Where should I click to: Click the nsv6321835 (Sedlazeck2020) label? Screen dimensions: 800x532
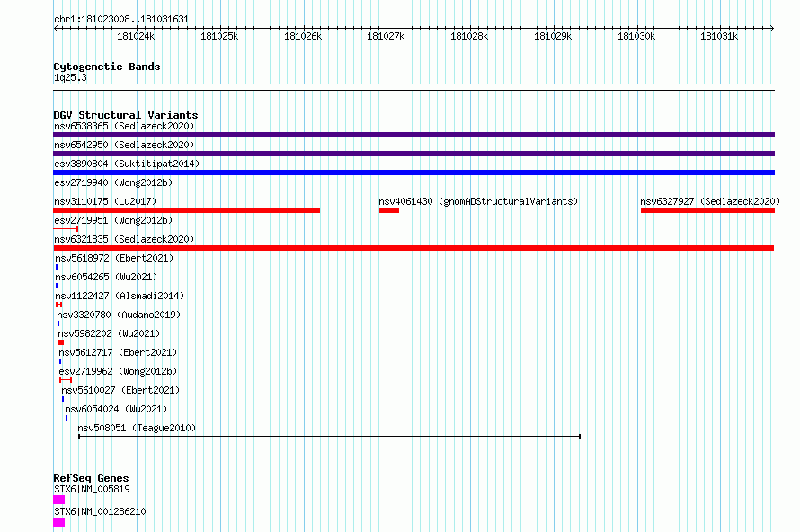coord(124,239)
